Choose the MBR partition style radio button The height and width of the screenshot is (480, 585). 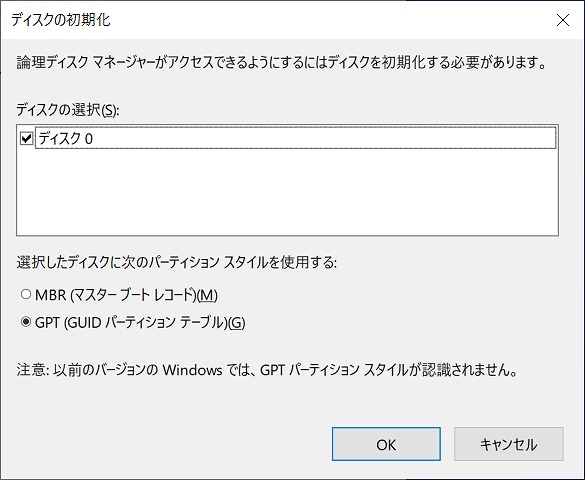pyautogui.click(x=26, y=294)
